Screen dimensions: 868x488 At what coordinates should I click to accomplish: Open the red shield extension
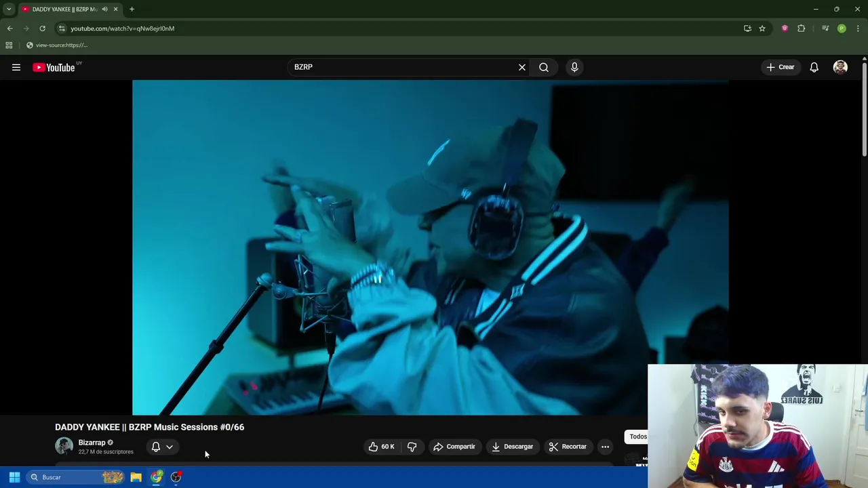[x=785, y=28]
